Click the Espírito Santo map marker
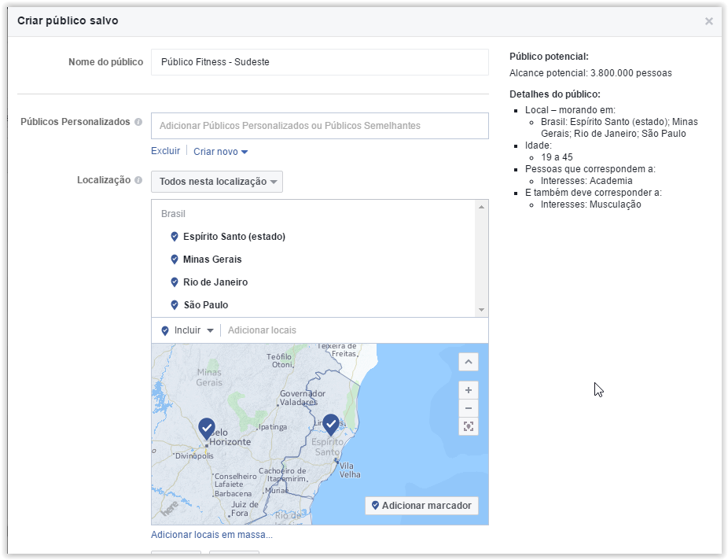The image size is (728, 560). (x=330, y=425)
